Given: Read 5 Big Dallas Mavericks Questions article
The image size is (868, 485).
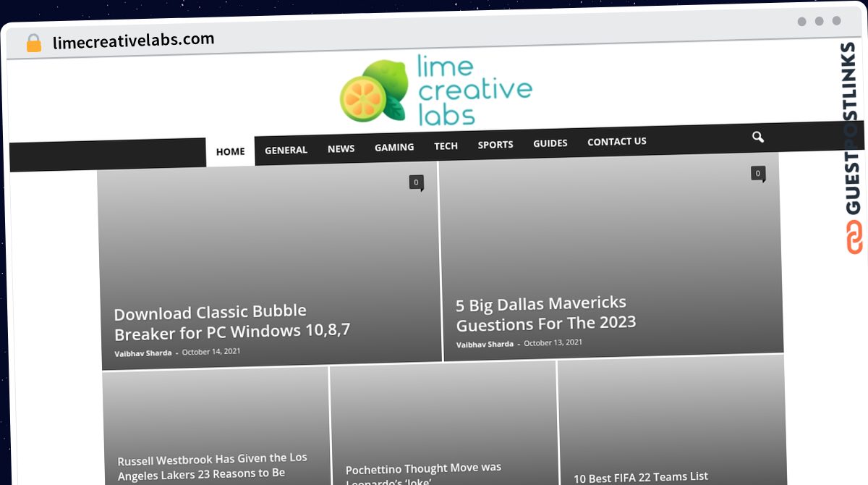Looking at the screenshot, I should pos(545,313).
